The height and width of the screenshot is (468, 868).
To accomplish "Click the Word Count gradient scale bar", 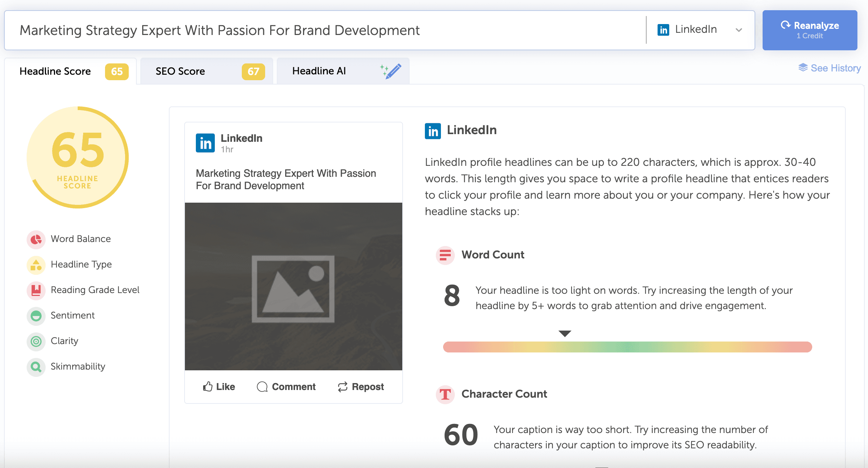I will 627,347.
